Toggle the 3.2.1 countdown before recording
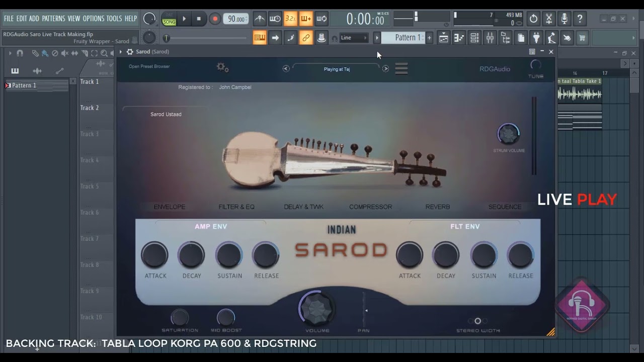 click(290, 19)
